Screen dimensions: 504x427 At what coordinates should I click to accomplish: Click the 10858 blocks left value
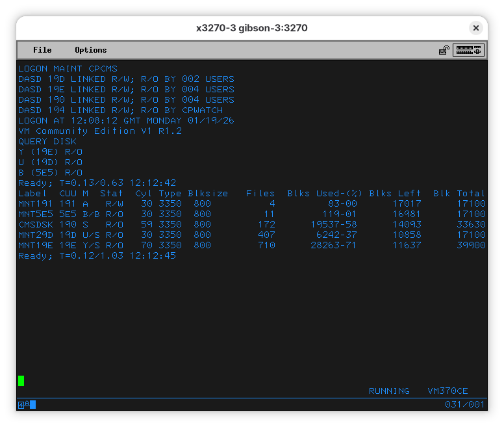click(407, 235)
